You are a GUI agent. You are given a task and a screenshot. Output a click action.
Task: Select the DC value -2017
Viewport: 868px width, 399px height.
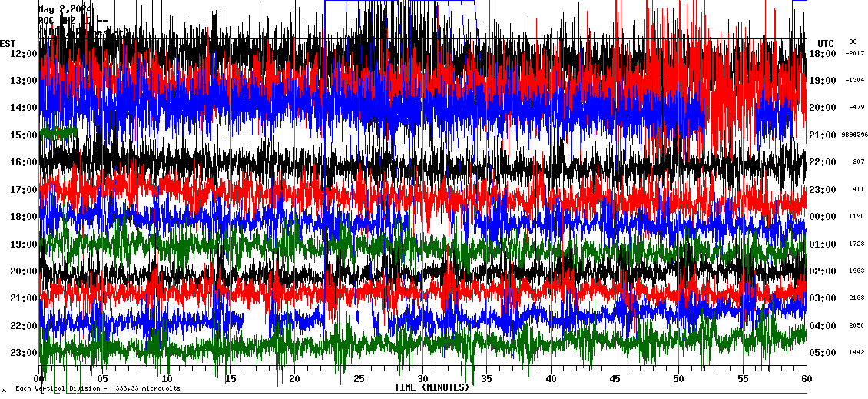point(854,54)
